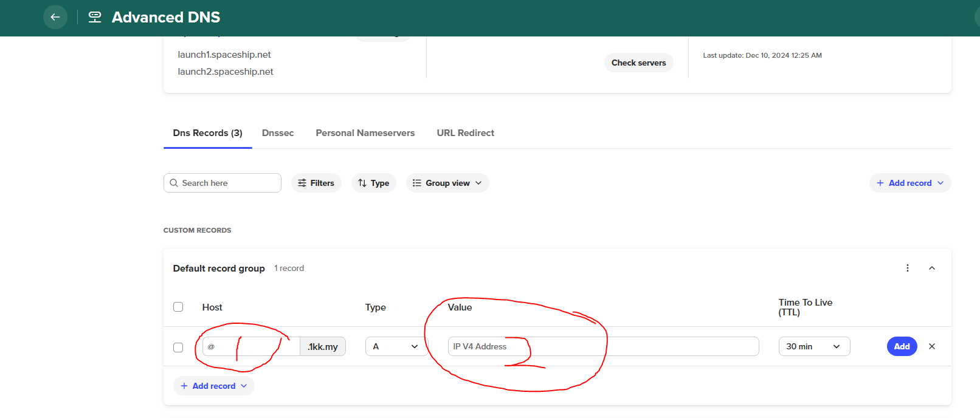
Task: Open the record Type A dropdown
Action: click(x=395, y=346)
